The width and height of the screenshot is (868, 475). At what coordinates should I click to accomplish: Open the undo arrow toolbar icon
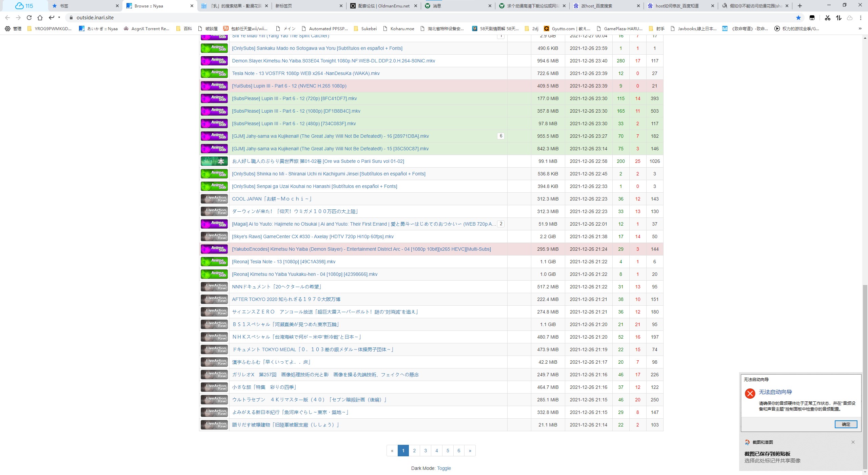[52, 18]
